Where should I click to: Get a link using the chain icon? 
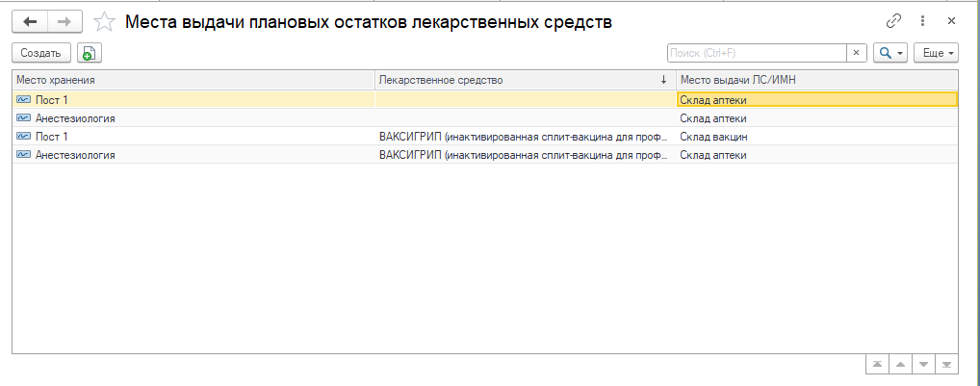894,20
